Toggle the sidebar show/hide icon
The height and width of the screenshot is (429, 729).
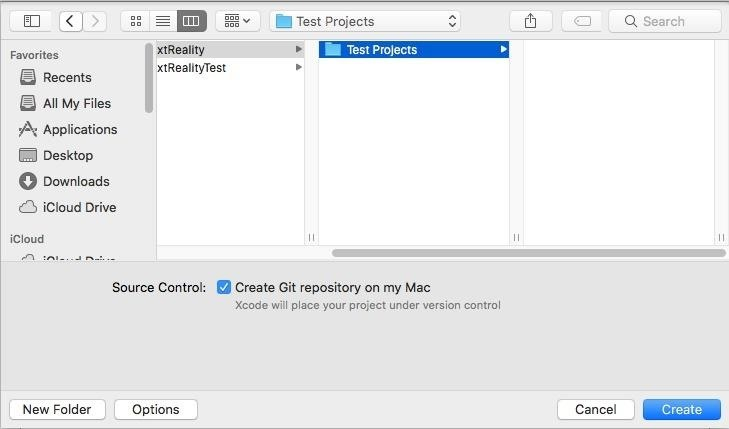(x=31, y=20)
